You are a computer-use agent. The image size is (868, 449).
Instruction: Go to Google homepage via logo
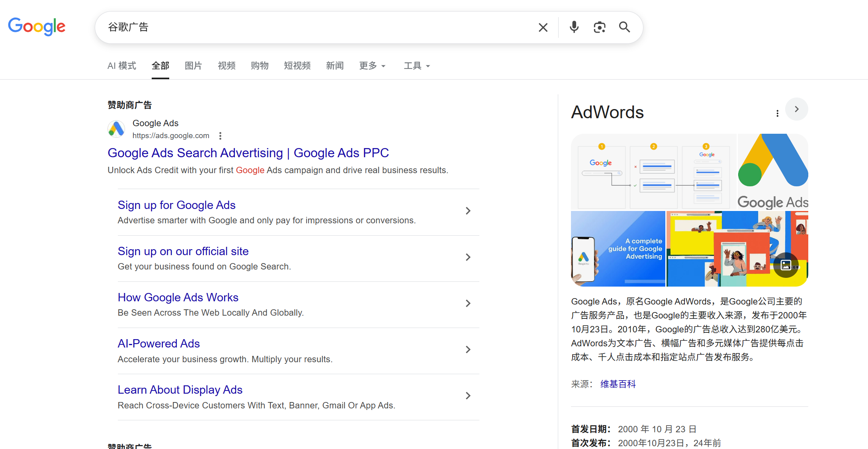(37, 27)
